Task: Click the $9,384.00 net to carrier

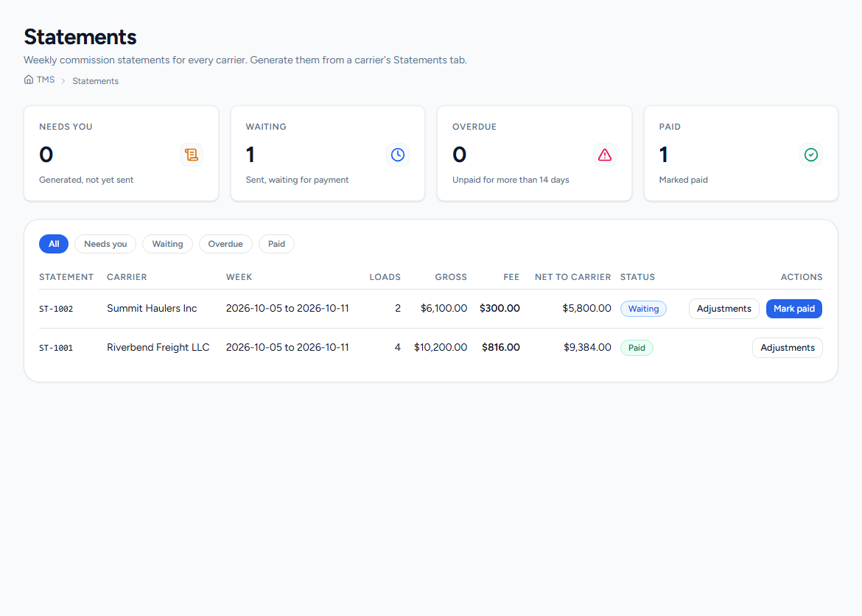Action: click(x=587, y=347)
